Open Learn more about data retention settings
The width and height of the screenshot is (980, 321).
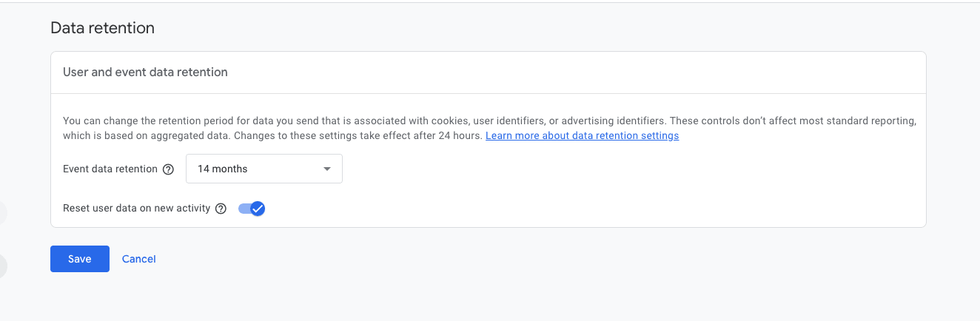coord(582,136)
